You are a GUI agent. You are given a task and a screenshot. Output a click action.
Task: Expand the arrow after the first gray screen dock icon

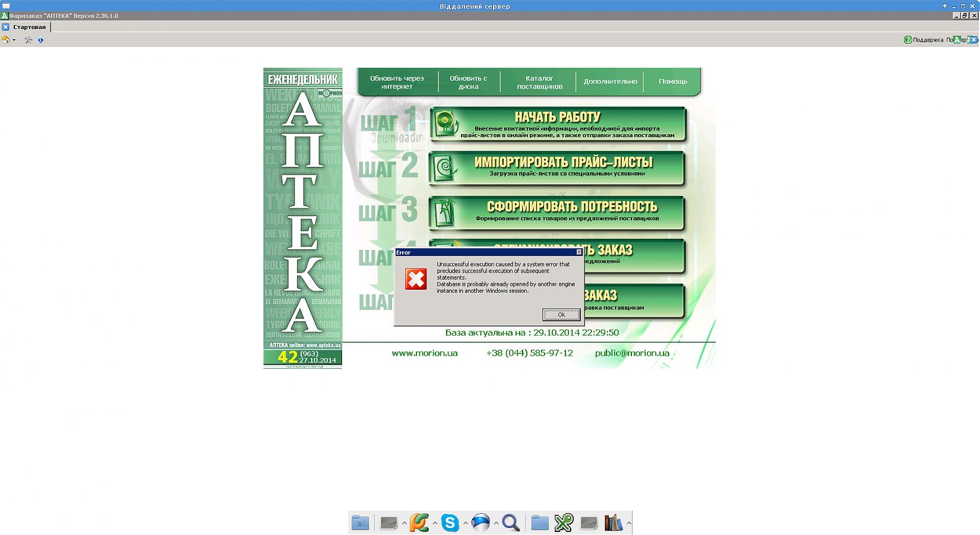click(x=404, y=523)
